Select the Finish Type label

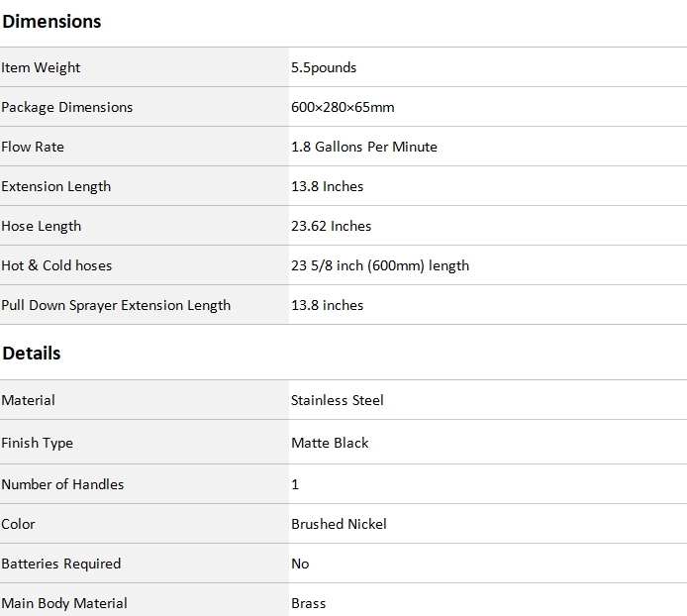point(38,444)
